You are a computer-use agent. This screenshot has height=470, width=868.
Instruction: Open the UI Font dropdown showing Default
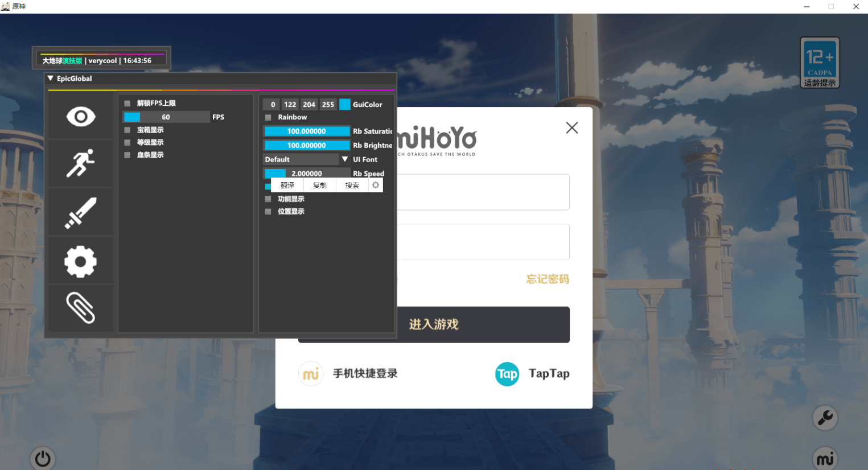pyautogui.click(x=305, y=159)
